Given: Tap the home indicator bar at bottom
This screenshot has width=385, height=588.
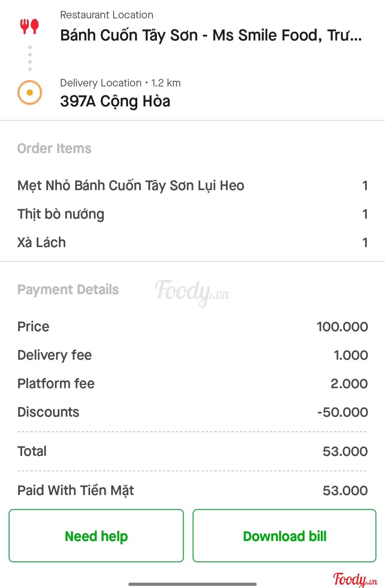Looking at the screenshot, I should tap(192, 584).
